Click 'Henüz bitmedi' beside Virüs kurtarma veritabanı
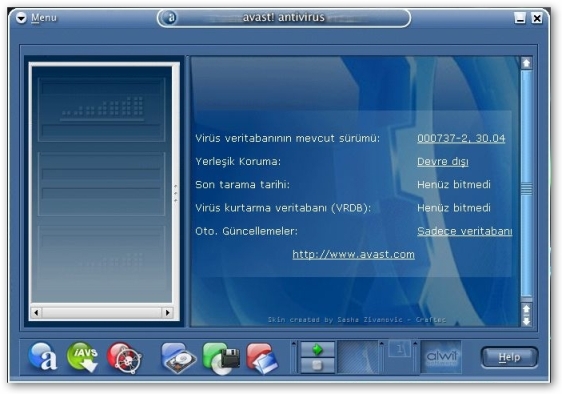 point(454,208)
